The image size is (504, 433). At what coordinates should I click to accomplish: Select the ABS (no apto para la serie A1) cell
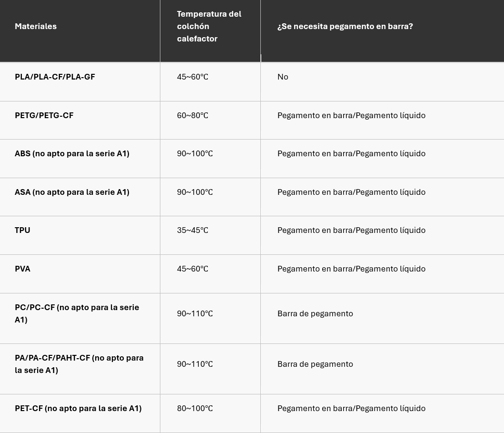[72, 153]
